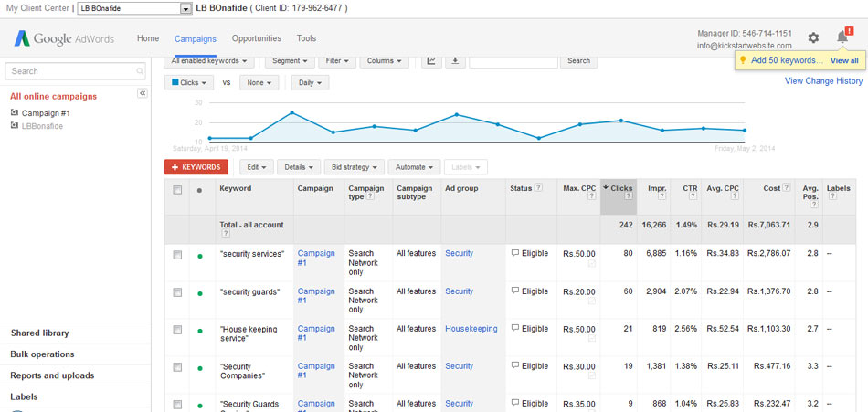Go to the Home tab
Image resolution: width=868 pixels, height=412 pixels.
[x=148, y=38]
